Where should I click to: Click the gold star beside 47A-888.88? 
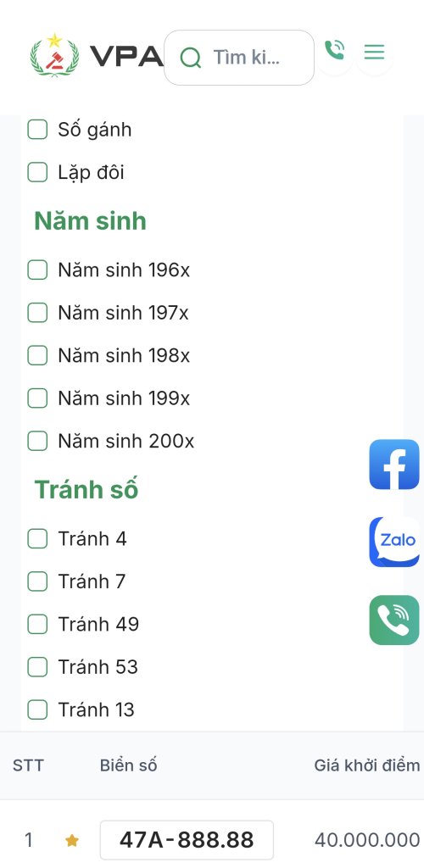tap(71, 841)
